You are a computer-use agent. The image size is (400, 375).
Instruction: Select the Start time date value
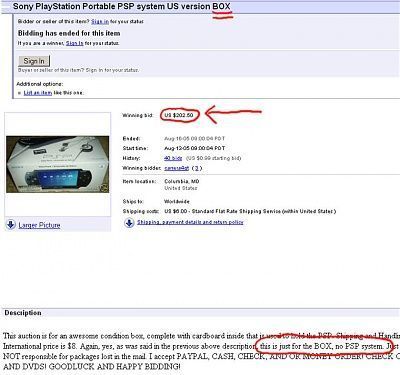coord(194,148)
